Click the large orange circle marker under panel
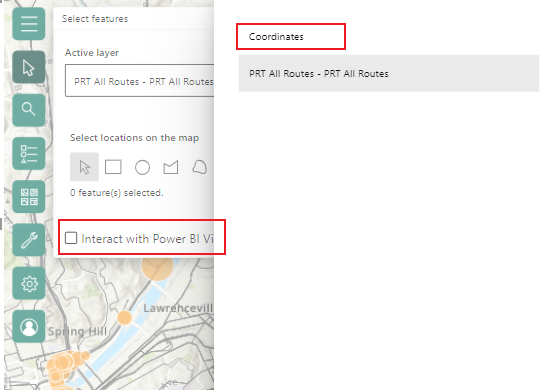The image size is (560, 390). click(157, 268)
